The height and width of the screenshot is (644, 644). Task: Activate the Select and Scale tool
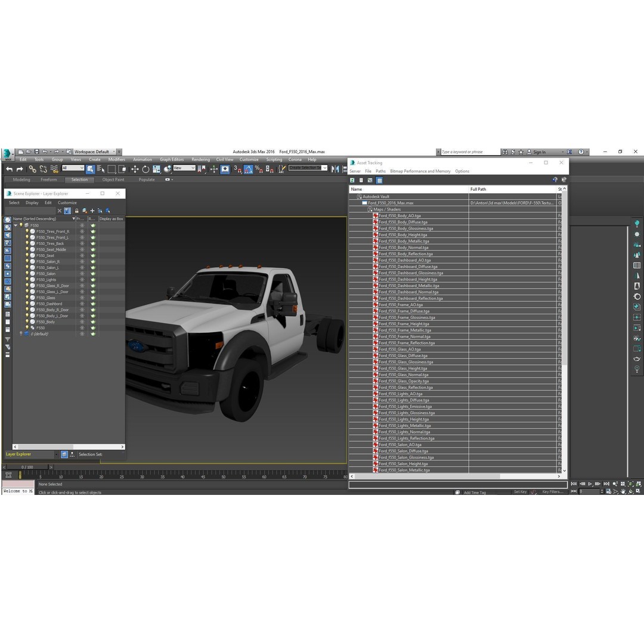[x=156, y=169]
